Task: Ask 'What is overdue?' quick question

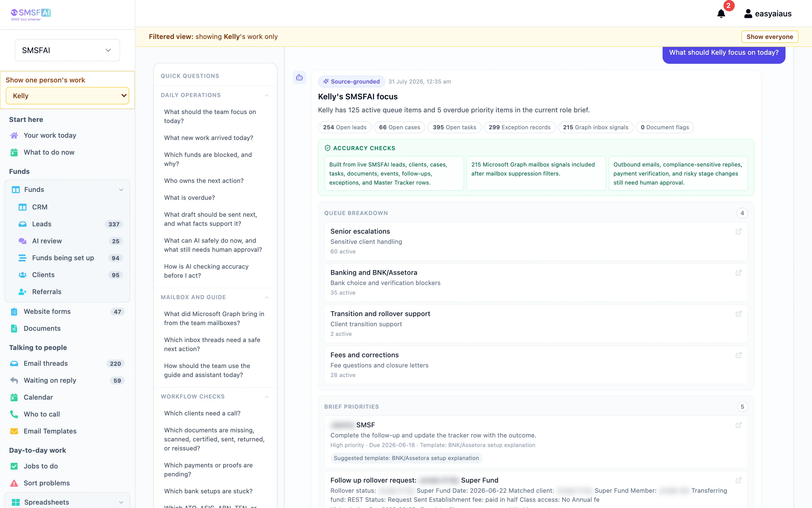Action: click(x=189, y=198)
